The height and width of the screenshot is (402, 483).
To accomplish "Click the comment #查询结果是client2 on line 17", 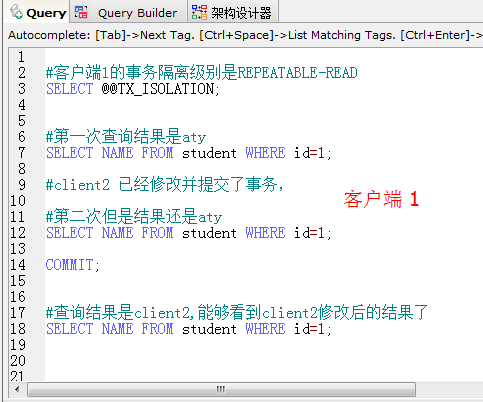I will coord(236,313).
